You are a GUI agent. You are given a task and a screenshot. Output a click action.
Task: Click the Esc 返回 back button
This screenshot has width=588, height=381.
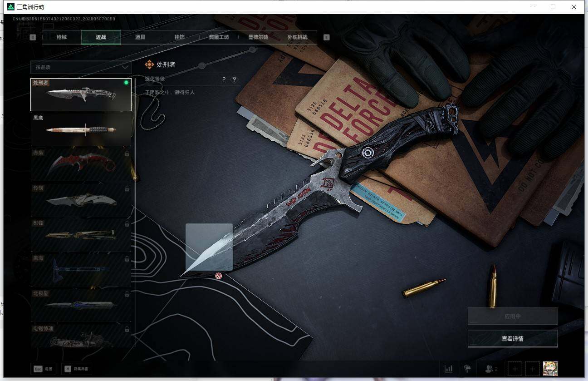click(43, 369)
